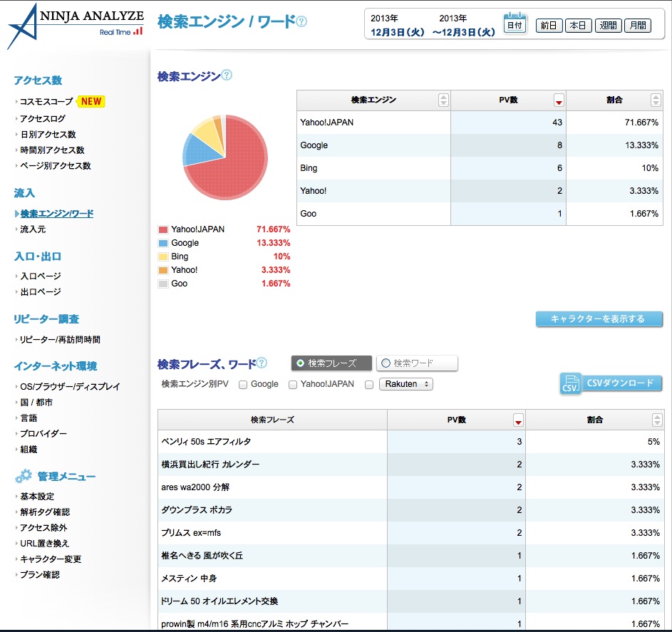Tick the checkbox beside the Rakuten dropdown
Image resolution: width=672 pixels, height=632 pixels.
pyautogui.click(x=369, y=385)
